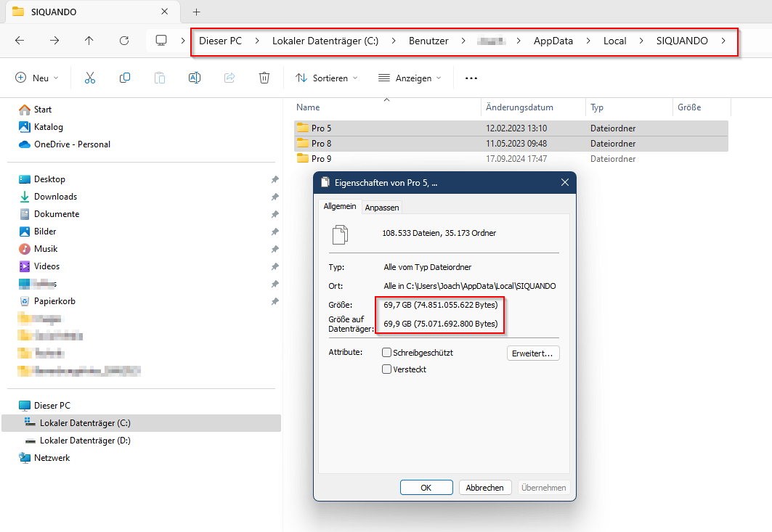Viewport: 772px width, 532px height.
Task: Open Dokumente quick access entry
Action: (49, 214)
